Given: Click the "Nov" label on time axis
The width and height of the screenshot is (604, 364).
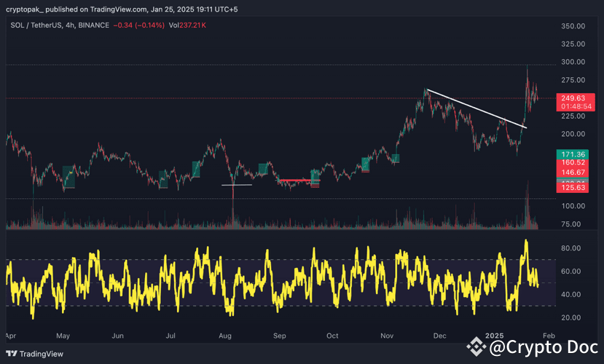Looking at the screenshot, I should click(387, 336).
